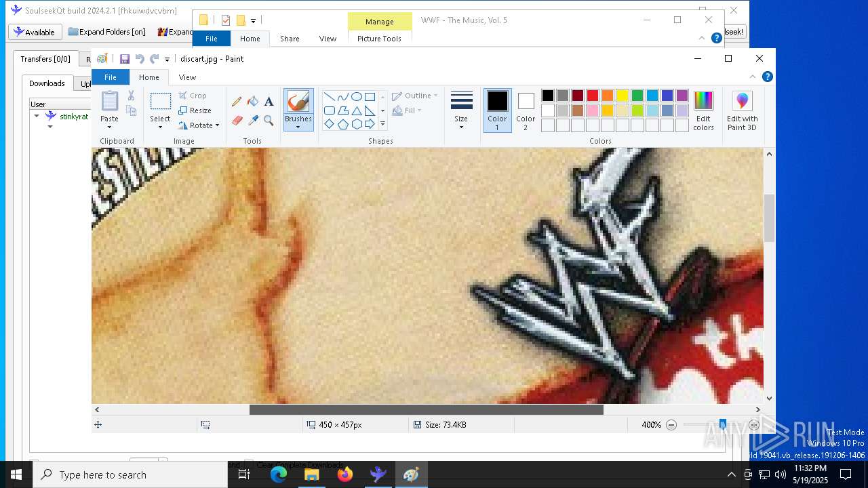The image size is (868, 488).
Task: Choose the Rectangle shape
Action: 370,96
